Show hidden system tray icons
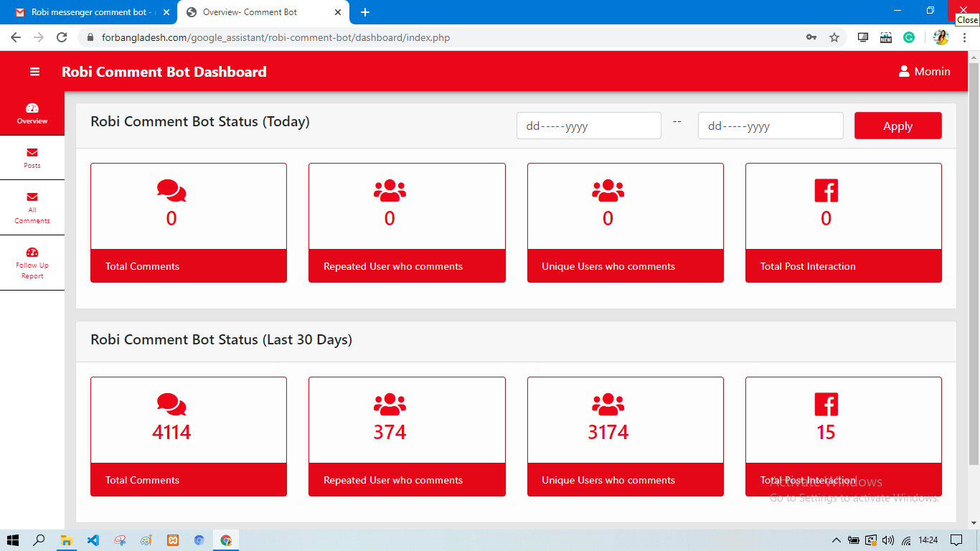The image size is (980, 551). point(837,540)
